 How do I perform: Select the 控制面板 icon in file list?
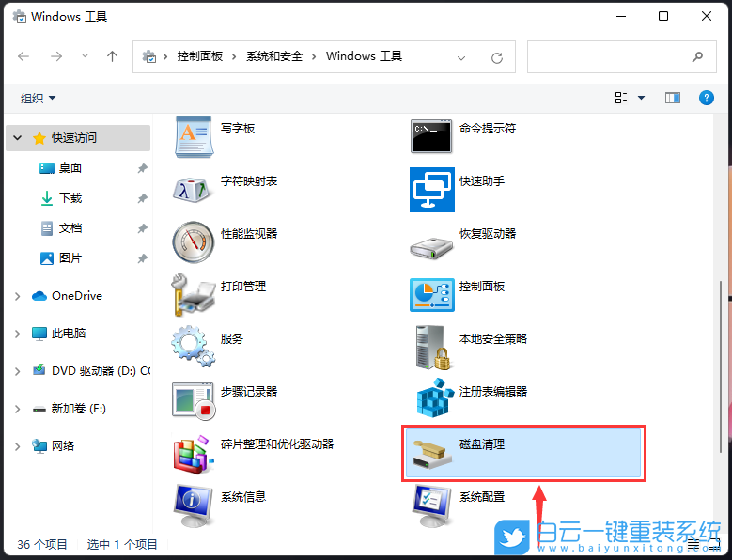click(432, 295)
